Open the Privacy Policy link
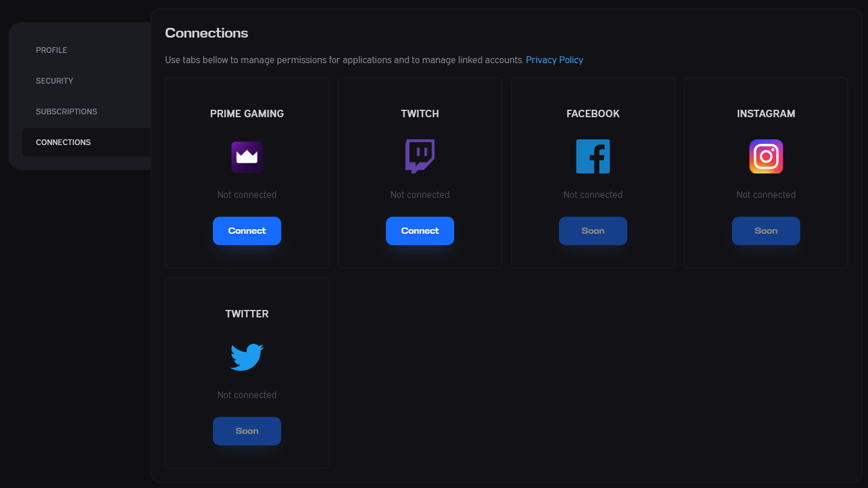Image resolution: width=868 pixels, height=488 pixels. point(554,60)
